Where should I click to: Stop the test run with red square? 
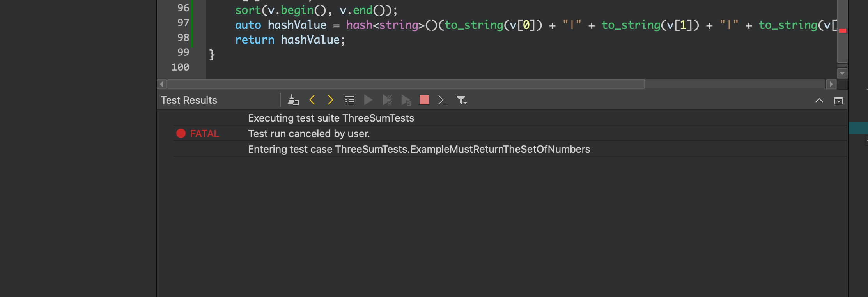424,100
